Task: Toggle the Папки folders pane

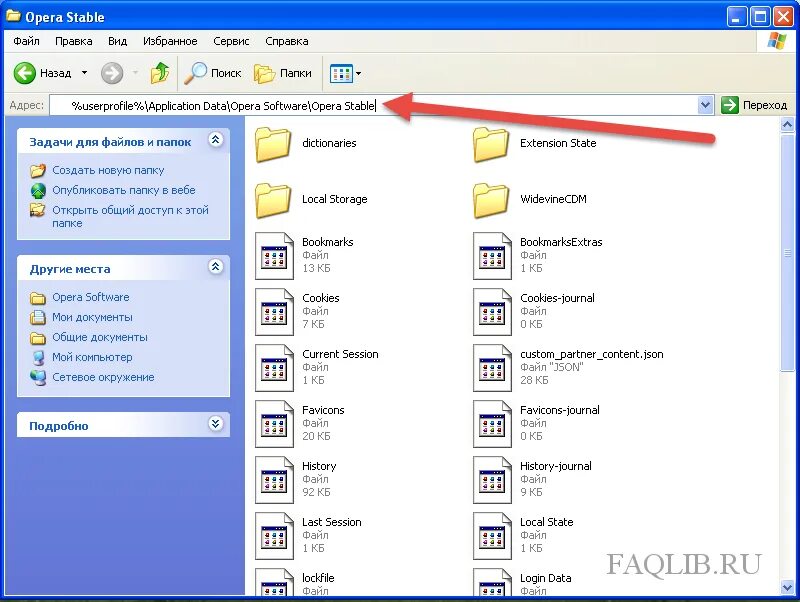Action: [283, 73]
